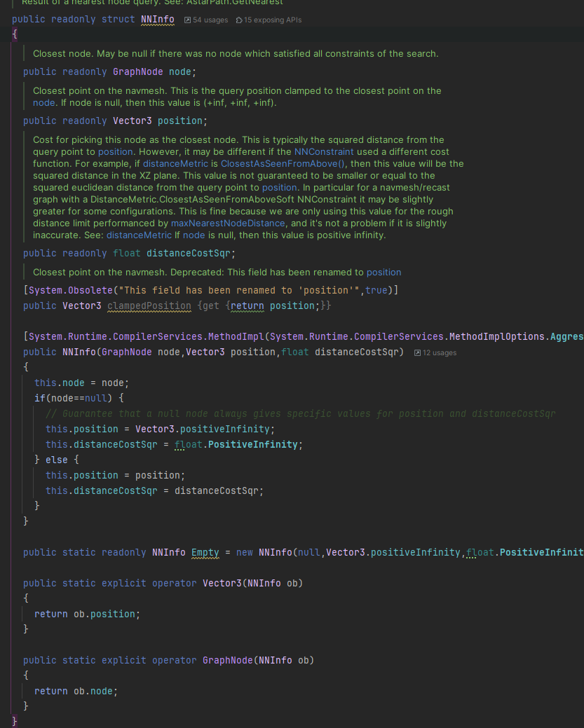Click the exposing APIs icon
The height and width of the screenshot is (728, 584).
(240, 20)
